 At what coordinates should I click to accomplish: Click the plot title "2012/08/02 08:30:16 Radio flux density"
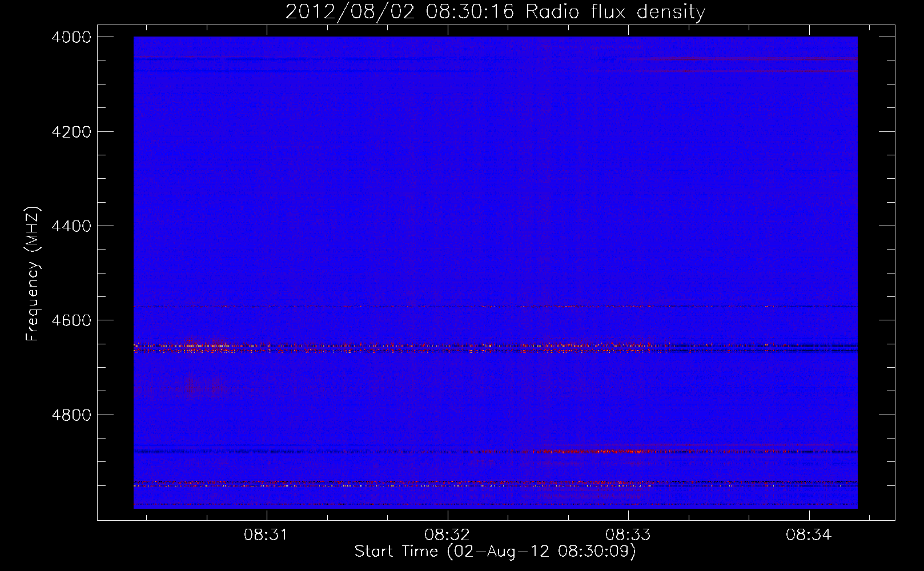tap(495, 12)
